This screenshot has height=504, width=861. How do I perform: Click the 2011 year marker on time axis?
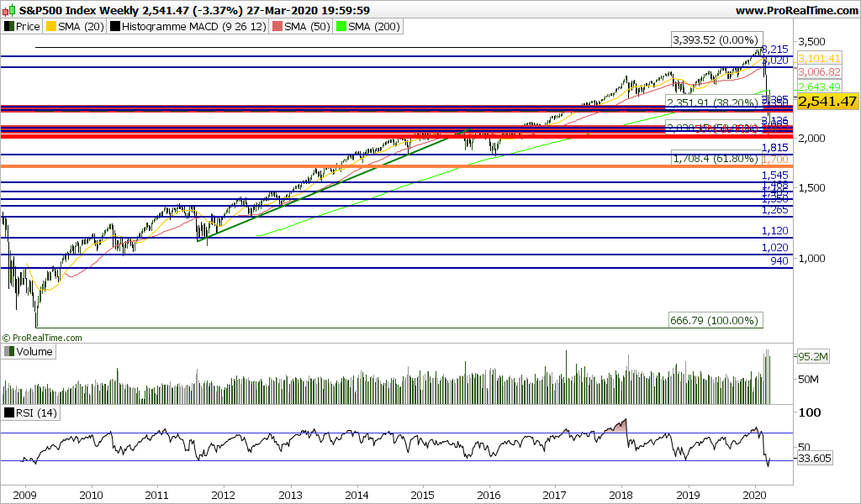click(157, 496)
